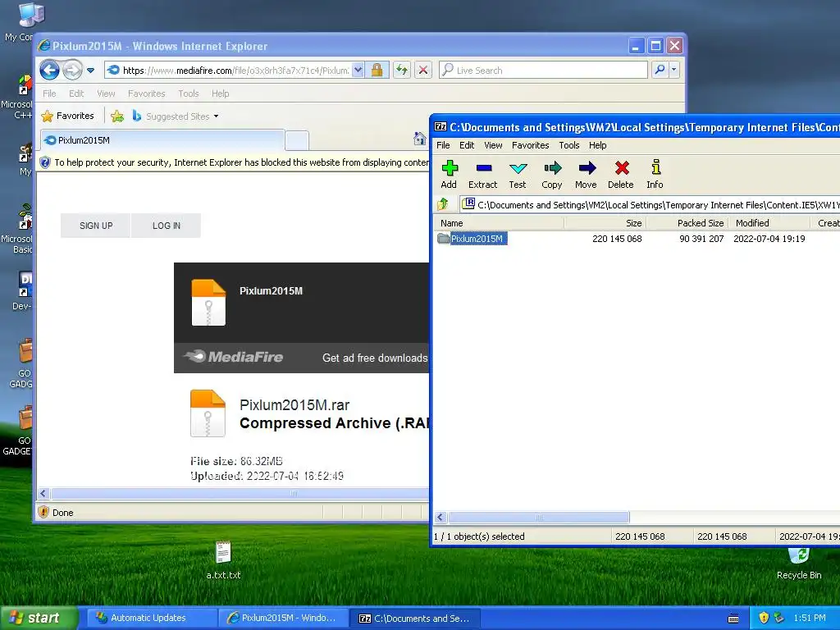This screenshot has height=630, width=840.
Task: Select the a.txt.txt desktop file
Action: click(223, 559)
